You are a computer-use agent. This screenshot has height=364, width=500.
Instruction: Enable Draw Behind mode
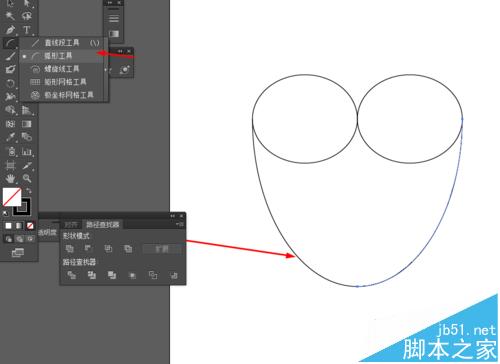click(20, 239)
